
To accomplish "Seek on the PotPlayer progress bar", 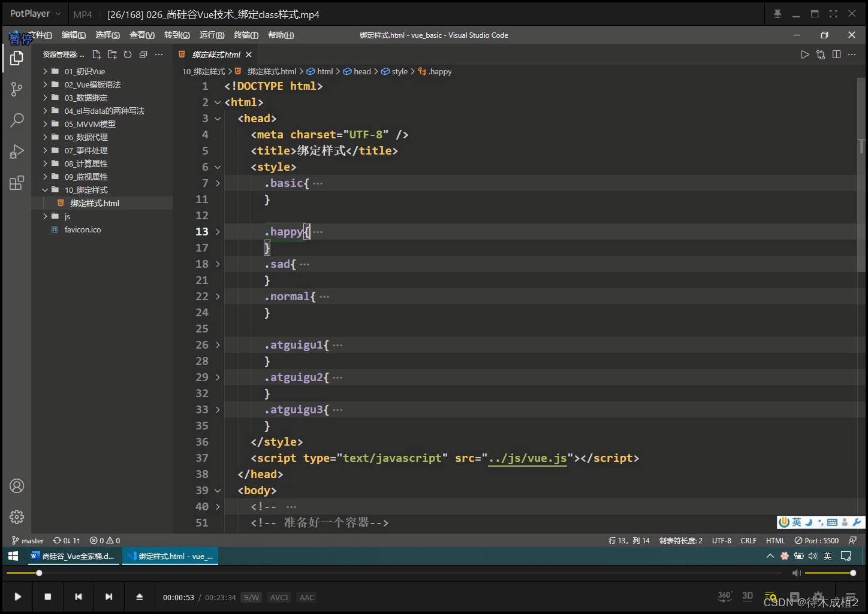I will (394, 573).
